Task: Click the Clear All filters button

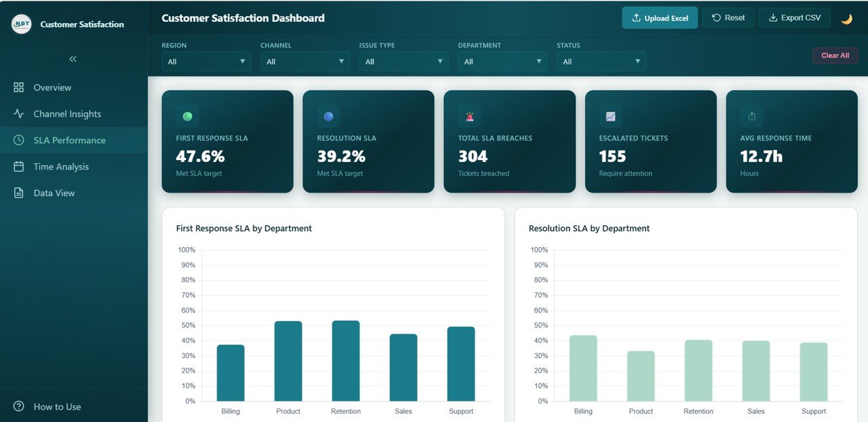Action: (835, 56)
